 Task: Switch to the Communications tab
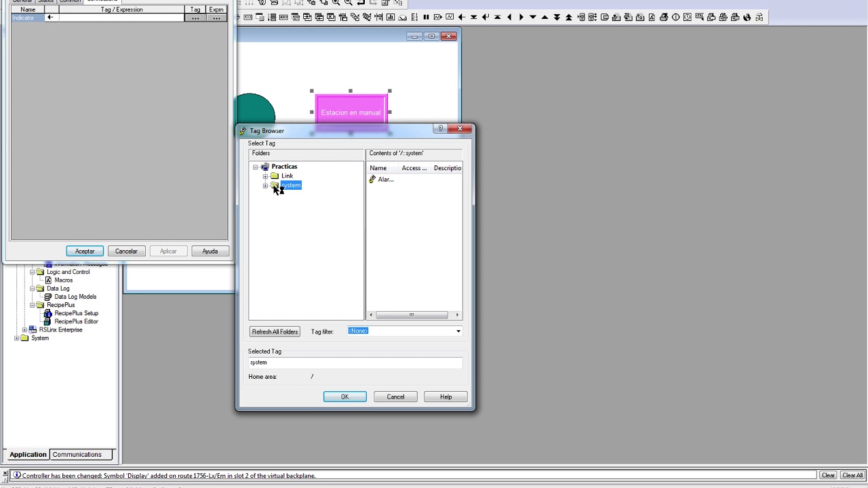77,455
